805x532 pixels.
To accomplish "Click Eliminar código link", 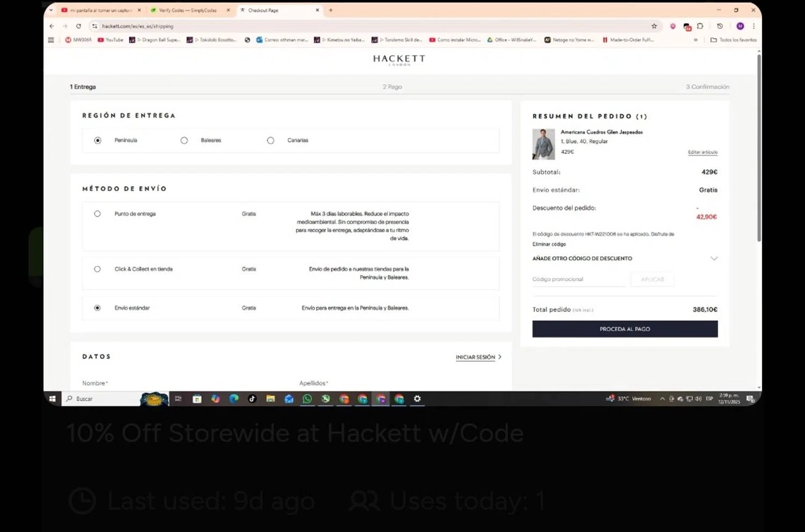I will click(549, 244).
